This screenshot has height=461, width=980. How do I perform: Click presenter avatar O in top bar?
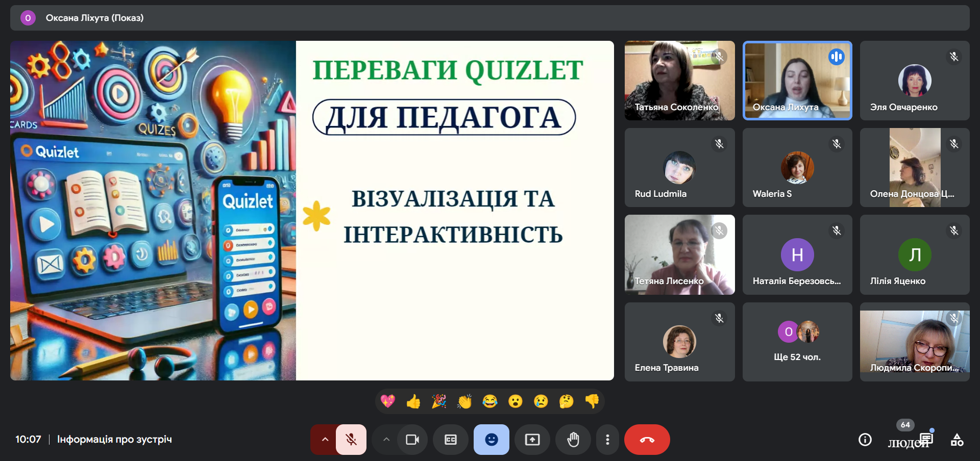pos(28,18)
